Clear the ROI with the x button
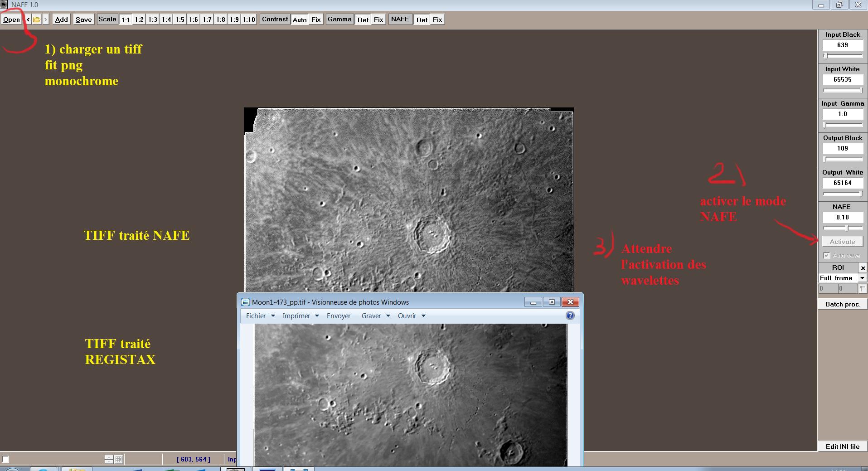This screenshot has height=471, width=868. pos(863,268)
